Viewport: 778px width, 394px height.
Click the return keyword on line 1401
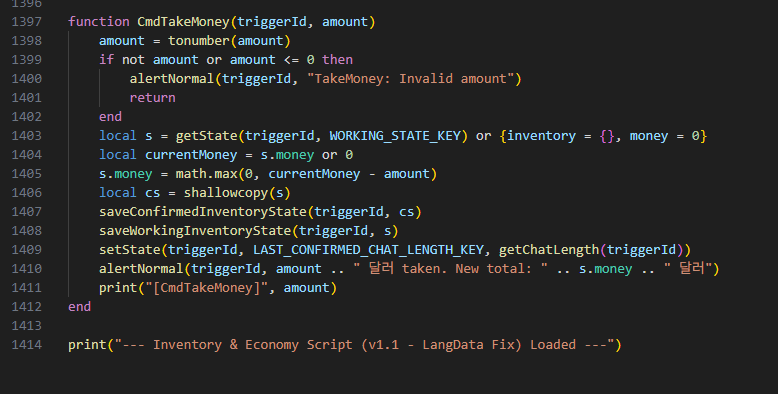click(152, 98)
